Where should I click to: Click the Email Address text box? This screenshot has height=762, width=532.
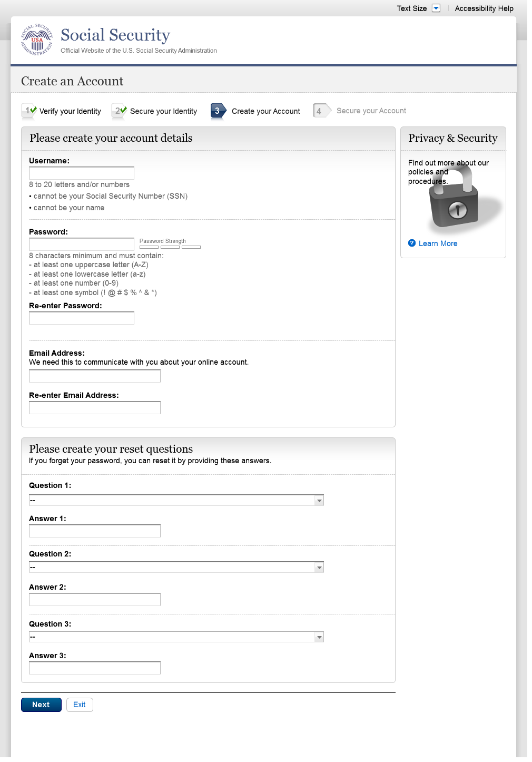pos(95,376)
